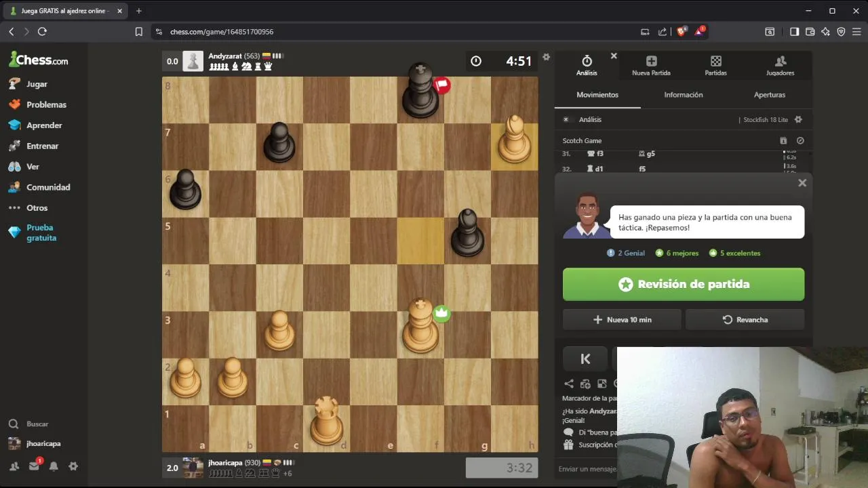Viewport: 868px width, 488px height.
Task: Open the Partidas tab
Action: coord(715,65)
